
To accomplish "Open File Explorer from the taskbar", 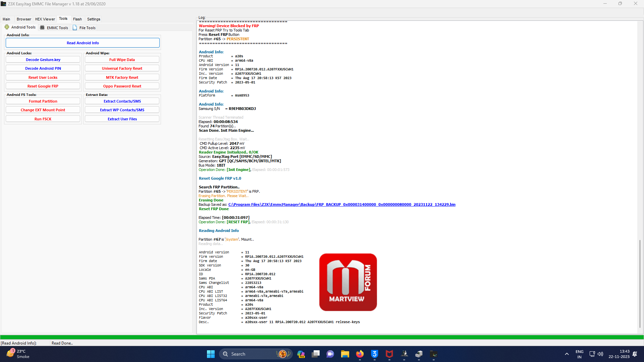I will (x=345, y=354).
